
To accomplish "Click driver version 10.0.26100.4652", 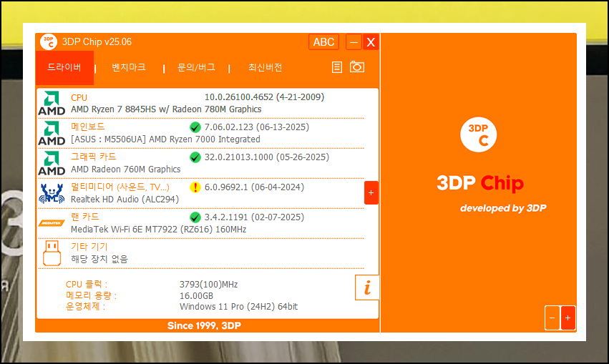I will pyautogui.click(x=239, y=97).
